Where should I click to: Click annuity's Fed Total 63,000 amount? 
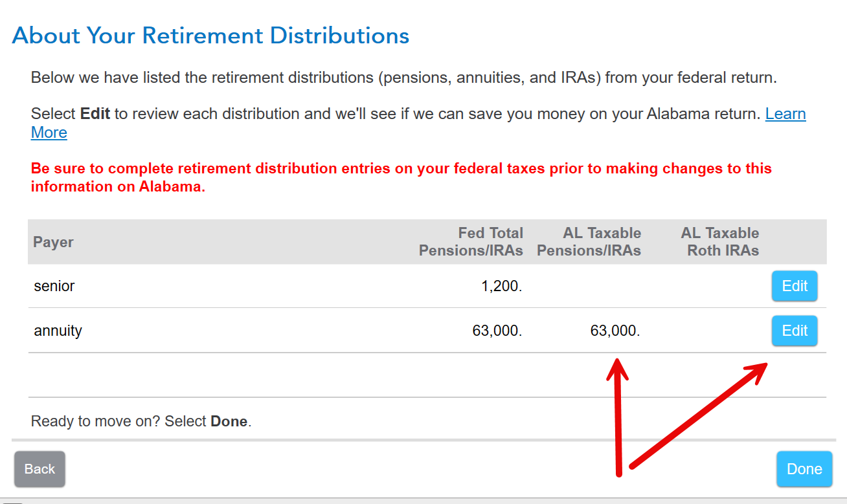[497, 331]
